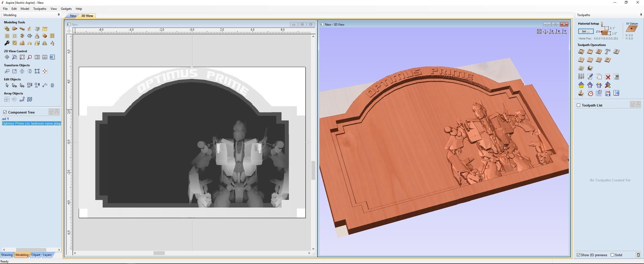
Task: Maximize the New 2D view sub-window
Action: point(302,24)
